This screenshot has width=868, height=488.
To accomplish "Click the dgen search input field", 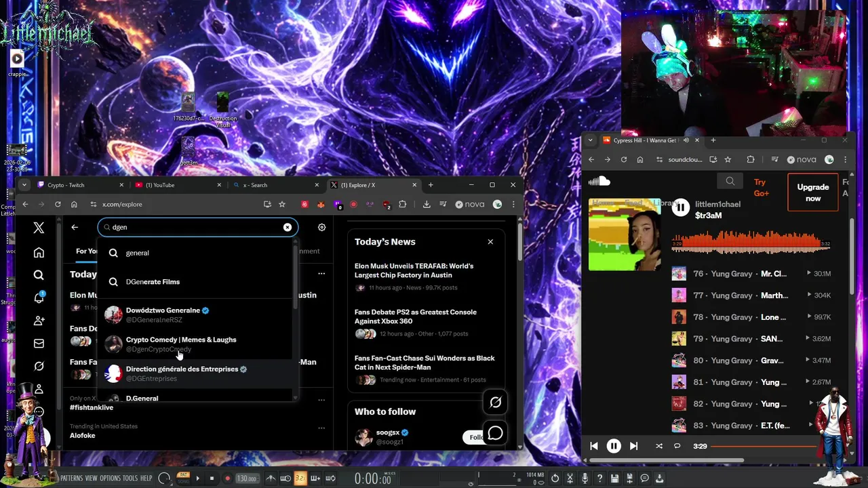I will coord(197,227).
